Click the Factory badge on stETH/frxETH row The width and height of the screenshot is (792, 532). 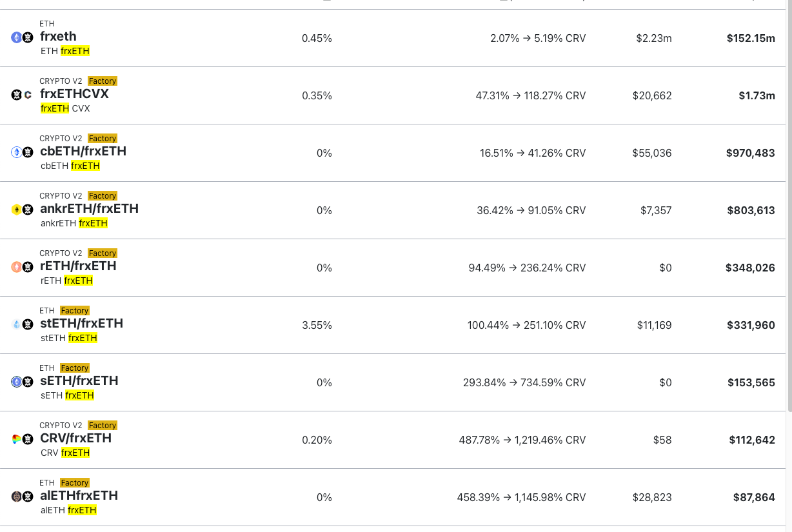coord(75,311)
